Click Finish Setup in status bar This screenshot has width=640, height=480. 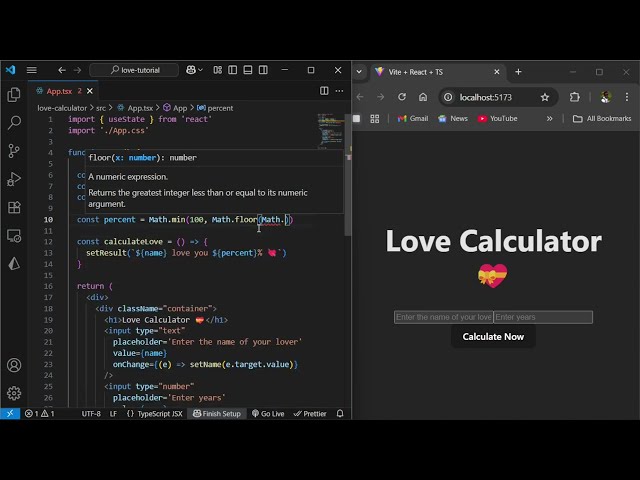click(217, 413)
